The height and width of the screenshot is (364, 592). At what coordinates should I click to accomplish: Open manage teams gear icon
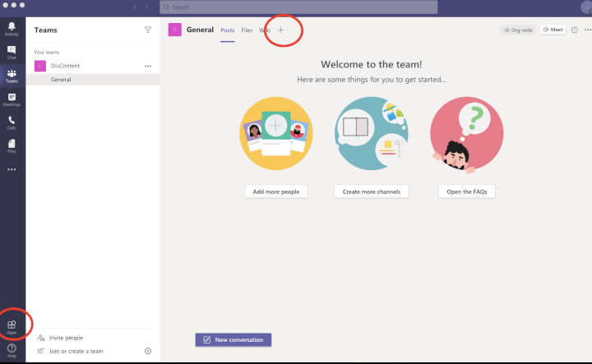point(148,351)
